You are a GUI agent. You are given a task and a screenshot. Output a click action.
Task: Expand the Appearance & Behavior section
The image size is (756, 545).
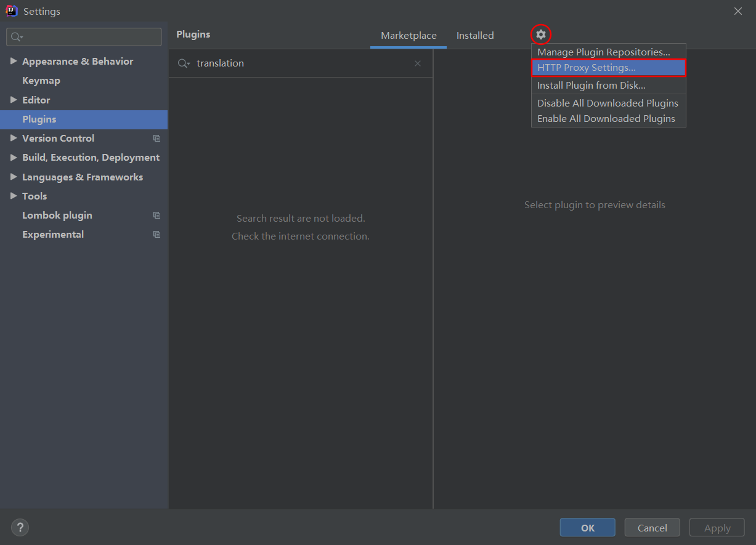click(14, 61)
